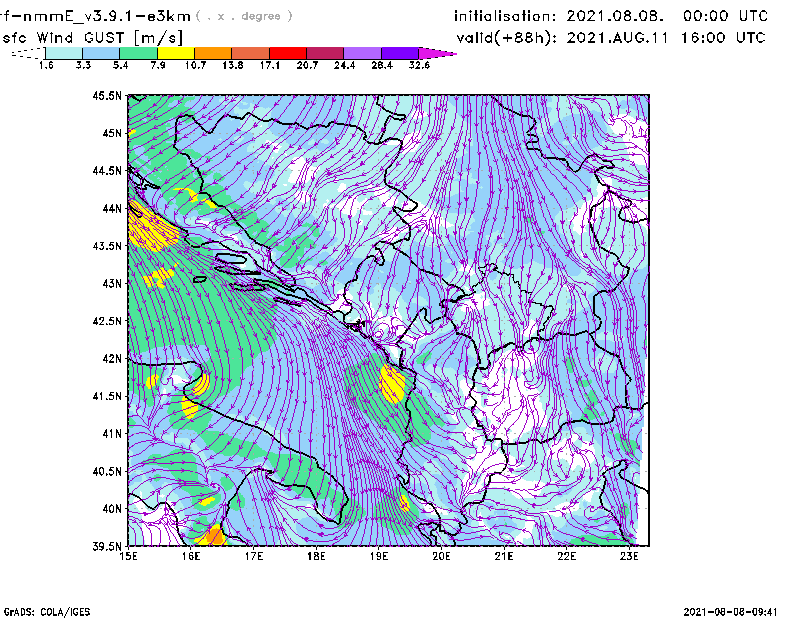Click the legend value 20.7
The height and width of the screenshot is (618, 800).
click(307, 65)
